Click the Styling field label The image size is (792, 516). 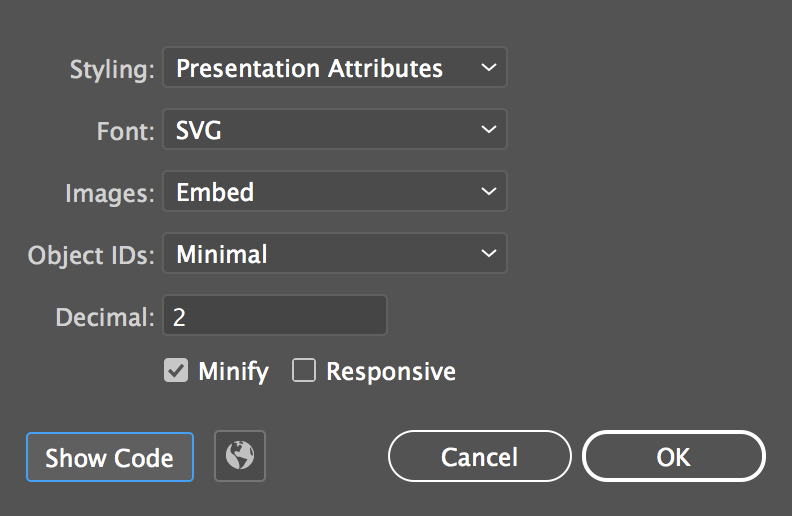(112, 70)
